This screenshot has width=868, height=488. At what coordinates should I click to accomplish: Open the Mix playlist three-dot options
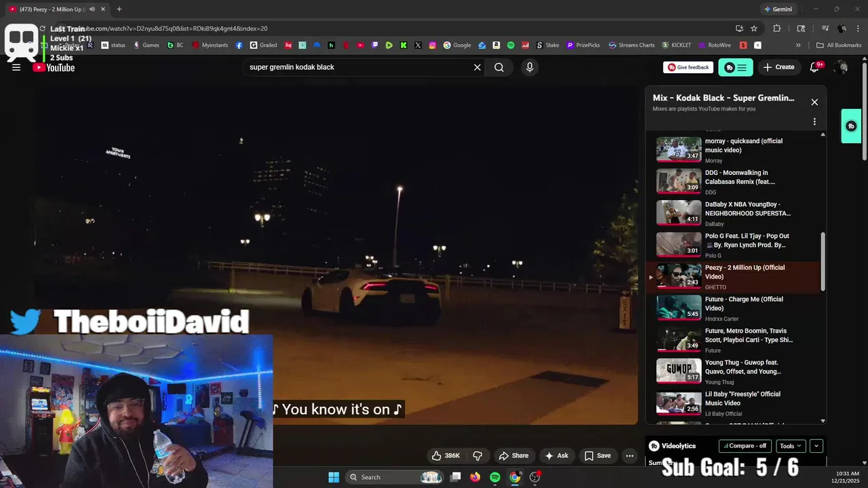pyautogui.click(x=814, y=121)
